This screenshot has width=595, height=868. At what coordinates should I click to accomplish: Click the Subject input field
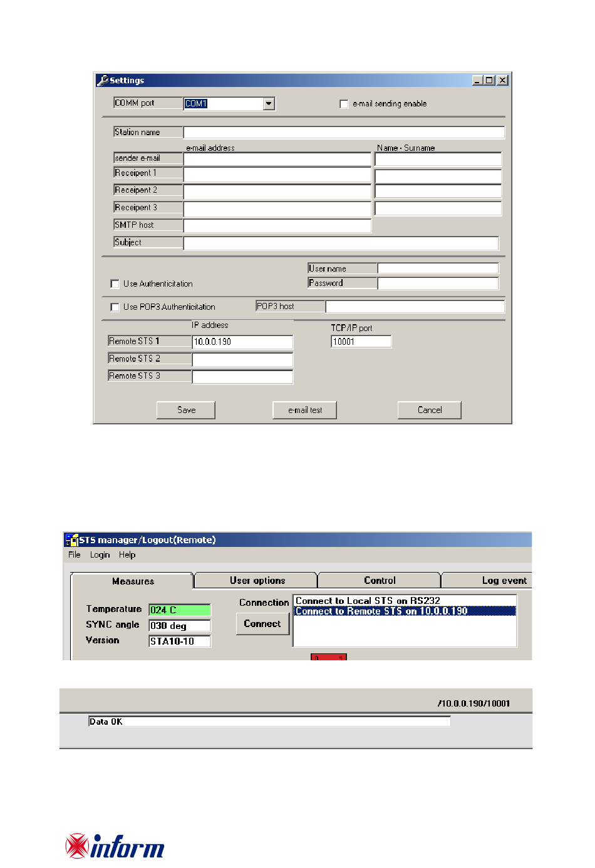[341, 243]
